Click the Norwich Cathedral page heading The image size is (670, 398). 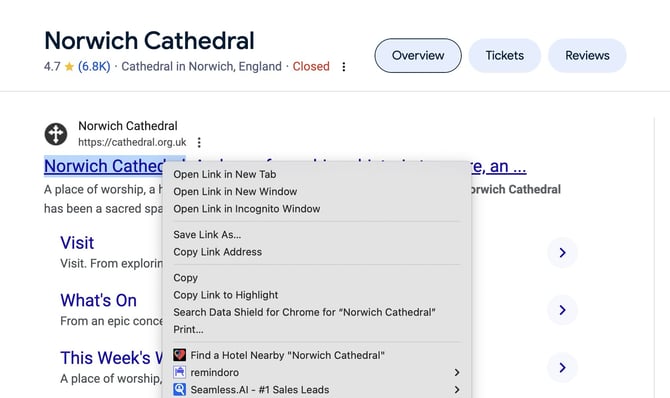coord(149,41)
